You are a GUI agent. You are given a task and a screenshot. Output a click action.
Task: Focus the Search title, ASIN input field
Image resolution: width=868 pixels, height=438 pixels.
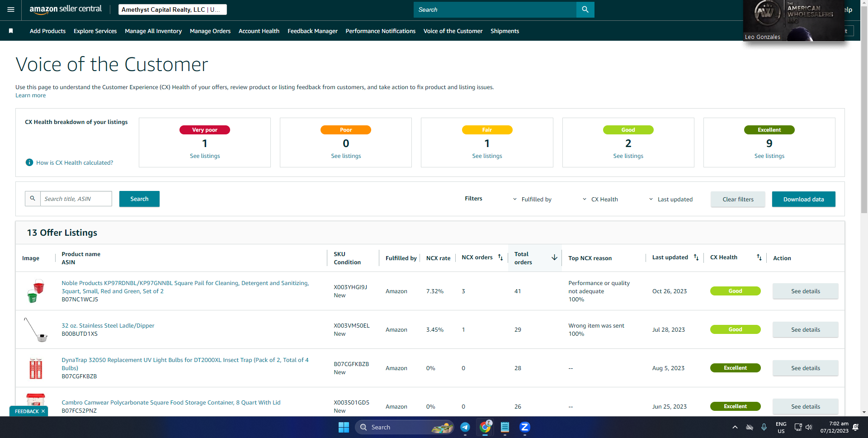tap(76, 199)
